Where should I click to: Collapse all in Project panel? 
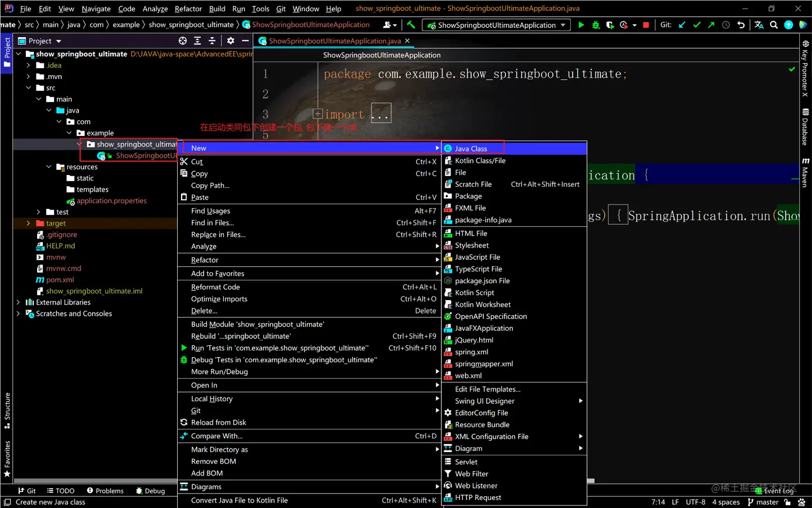212,41
